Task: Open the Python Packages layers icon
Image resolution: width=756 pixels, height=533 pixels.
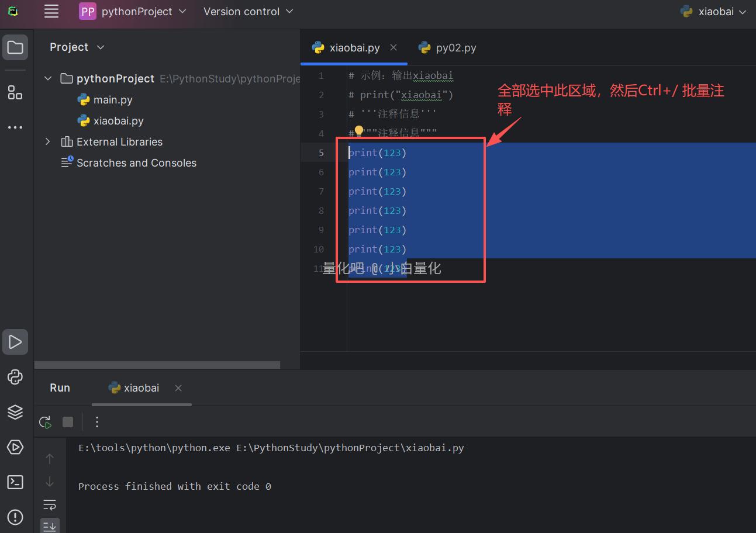Action: (x=15, y=412)
